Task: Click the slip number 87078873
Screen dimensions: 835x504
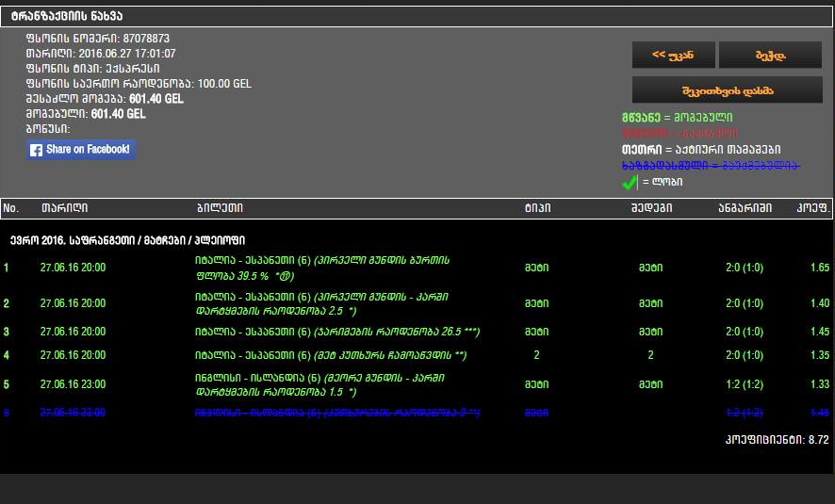Action: [146, 39]
